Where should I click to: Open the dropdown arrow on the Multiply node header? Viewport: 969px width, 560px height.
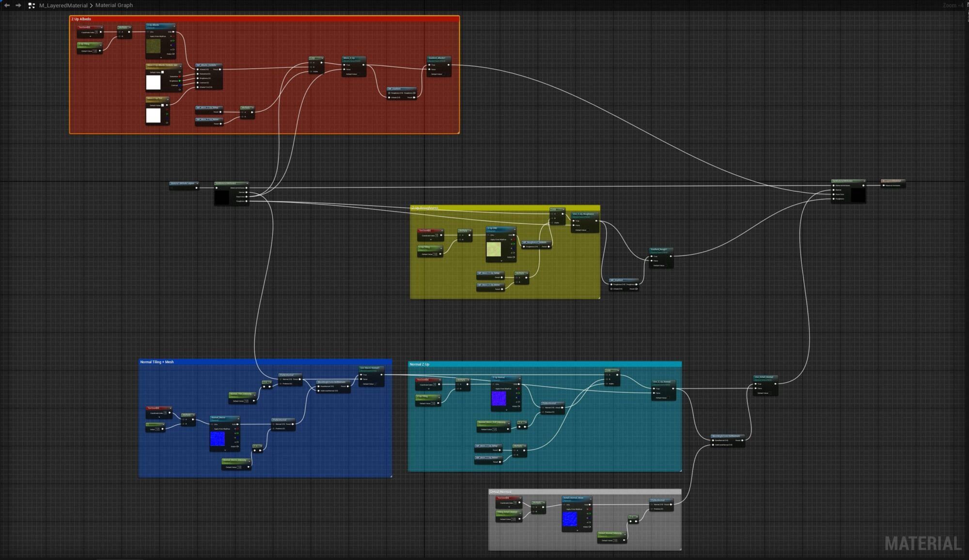click(130, 27)
